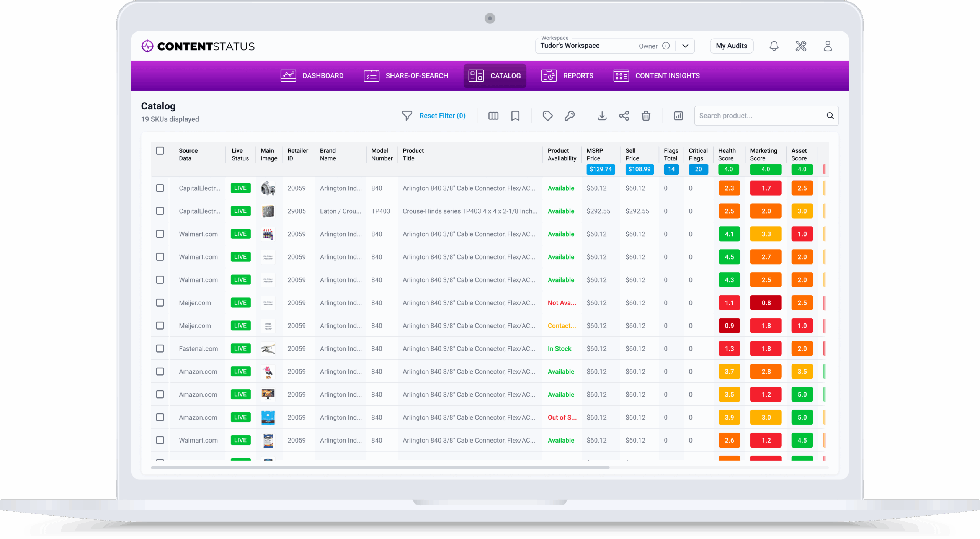This screenshot has width=980, height=539.
Task: Click the In Stock availability cell
Action: click(x=559, y=348)
